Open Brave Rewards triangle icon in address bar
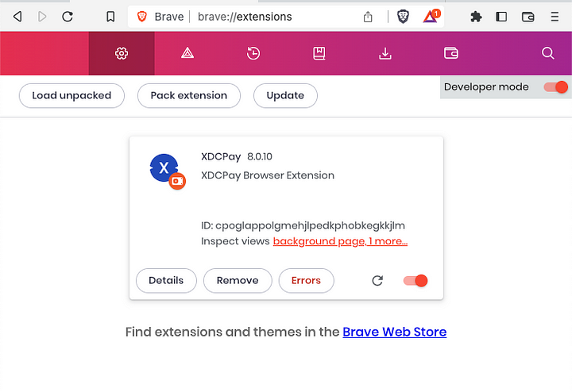 click(431, 17)
